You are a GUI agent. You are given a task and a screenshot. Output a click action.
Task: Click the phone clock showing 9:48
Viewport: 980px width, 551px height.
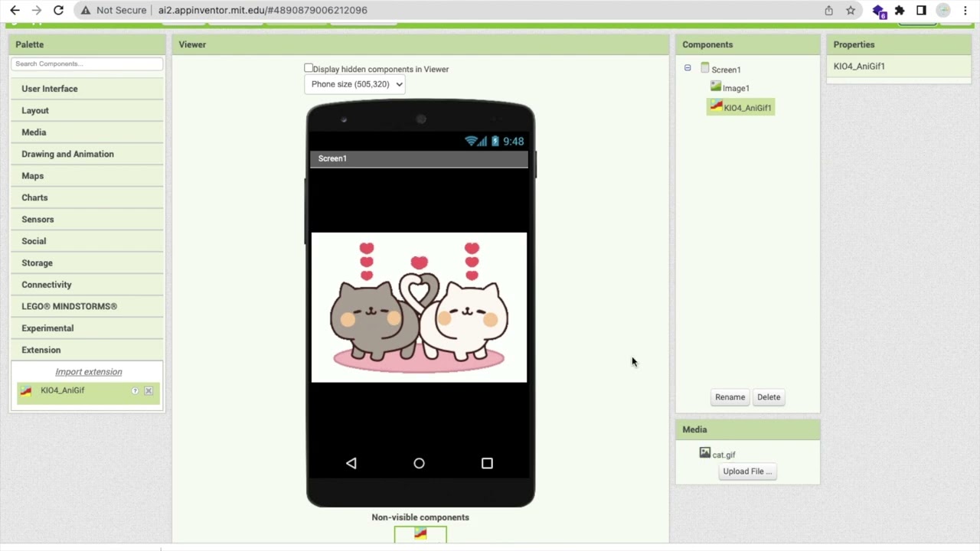point(513,141)
